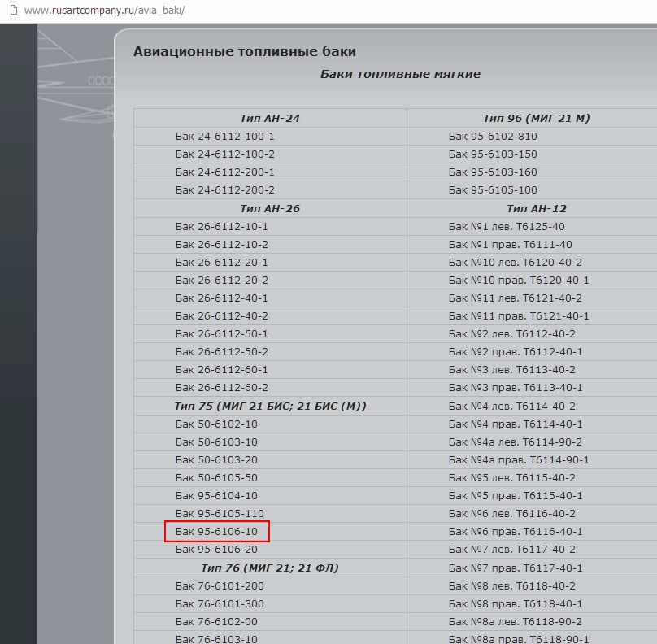
Task: Click the Бак 95-6105-100 entry
Action: (x=493, y=190)
